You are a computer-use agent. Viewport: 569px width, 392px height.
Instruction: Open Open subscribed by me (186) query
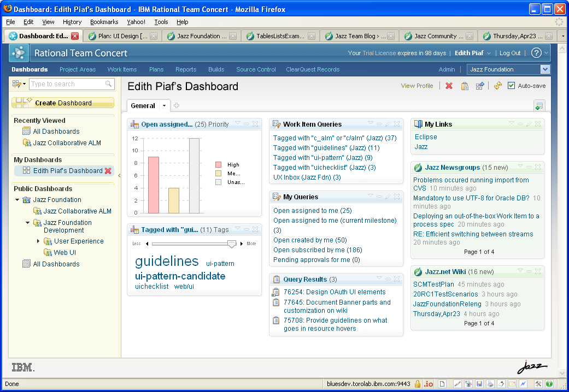tap(318, 250)
